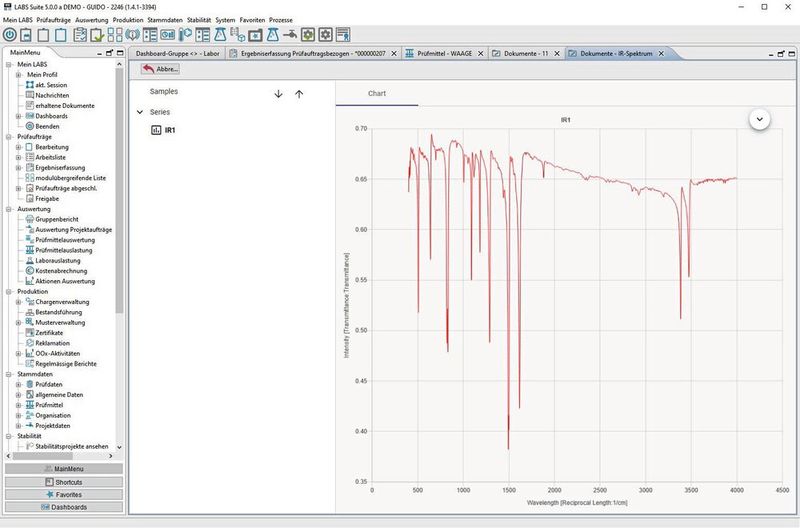Click Beenden in the main menu tree
The height and width of the screenshot is (528, 800).
pos(49,126)
